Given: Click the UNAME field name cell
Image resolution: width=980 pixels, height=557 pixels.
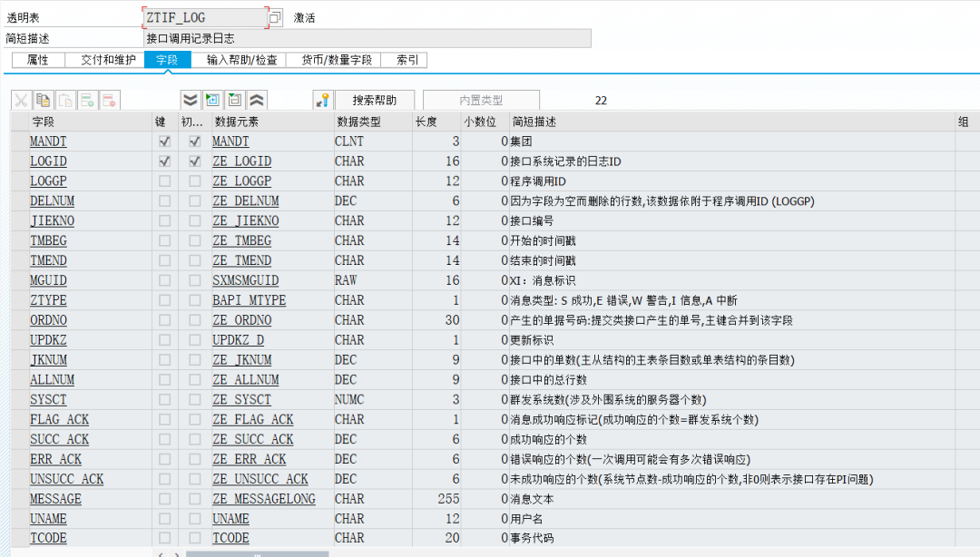Looking at the screenshot, I should (x=49, y=519).
